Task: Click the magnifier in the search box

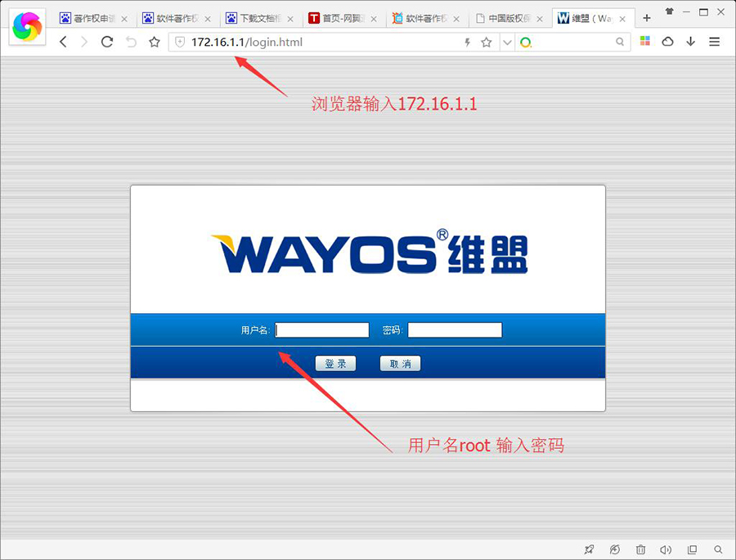Action: (620, 42)
